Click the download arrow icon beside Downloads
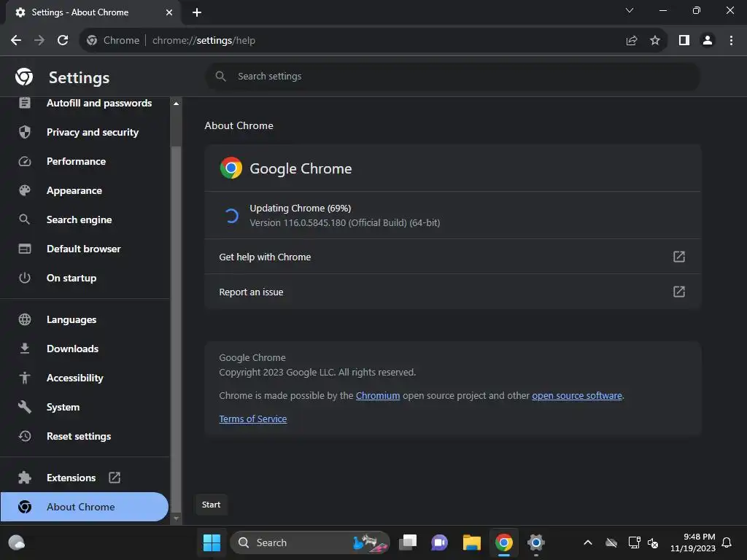747x560 pixels. coord(25,349)
